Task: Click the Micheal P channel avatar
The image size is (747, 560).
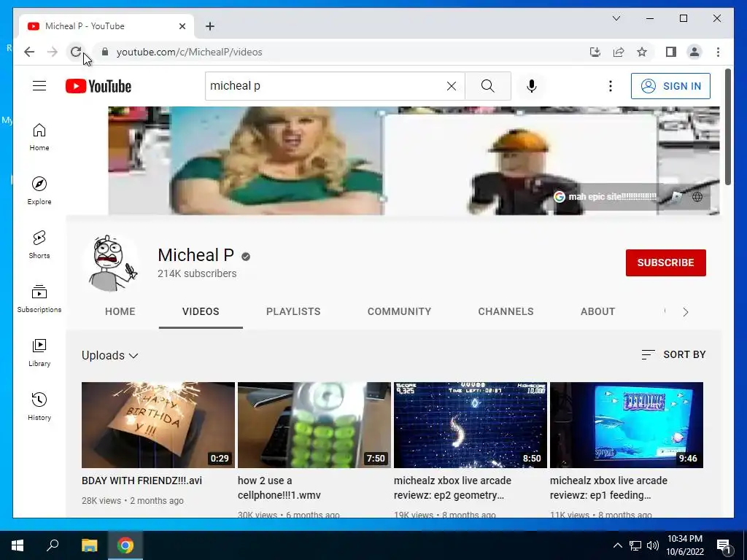Action: pyautogui.click(x=112, y=262)
